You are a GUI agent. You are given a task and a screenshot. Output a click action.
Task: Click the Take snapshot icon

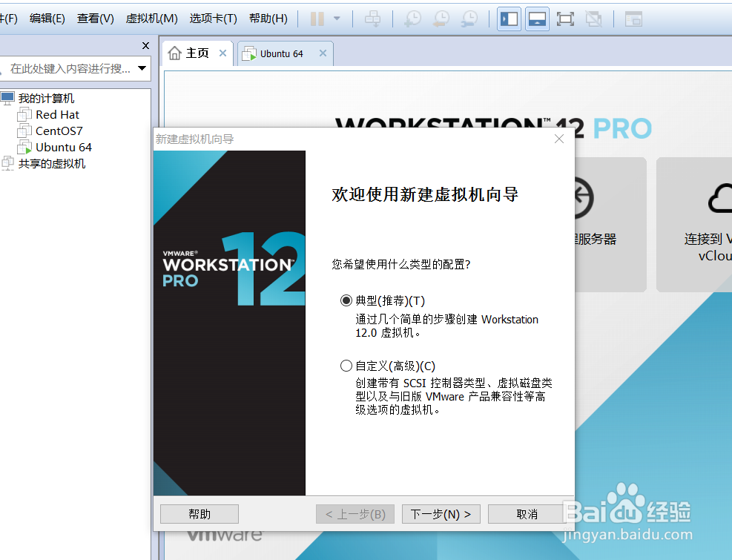(412, 19)
